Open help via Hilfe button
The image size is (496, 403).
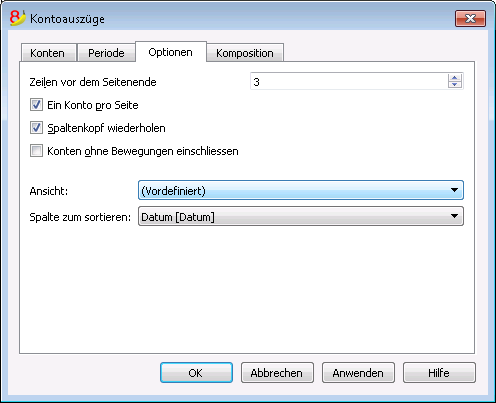tap(439, 373)
